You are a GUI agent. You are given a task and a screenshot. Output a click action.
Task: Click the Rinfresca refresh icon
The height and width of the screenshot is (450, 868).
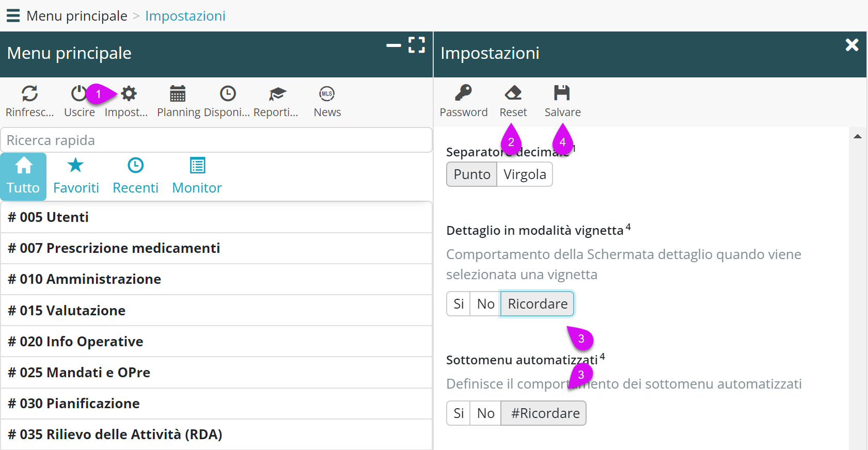click(29, 94)
